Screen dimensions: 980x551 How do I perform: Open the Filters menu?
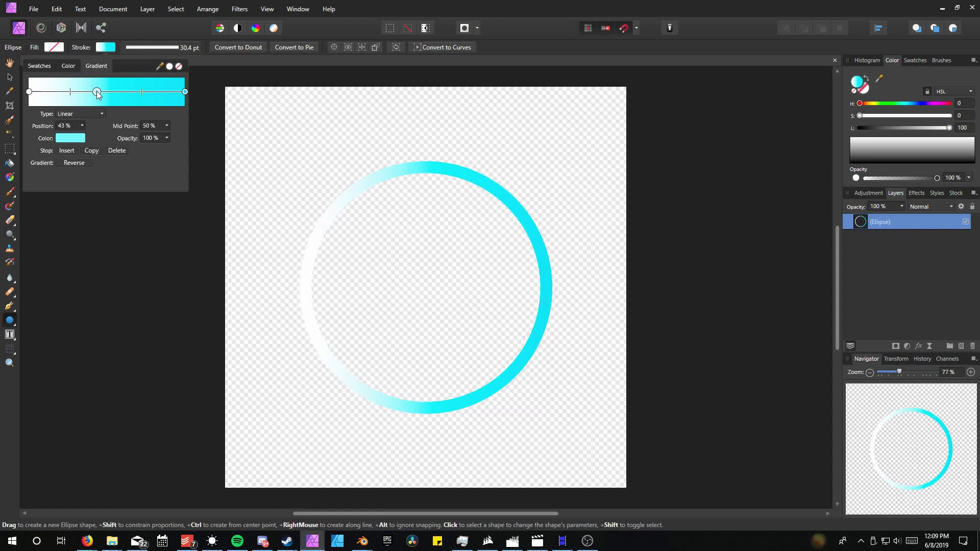tap(239, 9)
